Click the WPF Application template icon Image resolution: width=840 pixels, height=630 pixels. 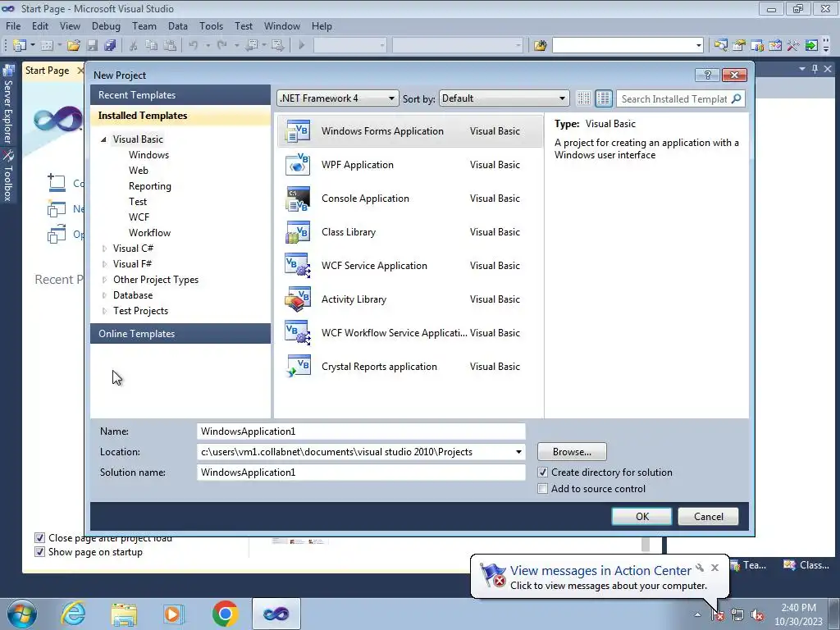(298, 164)
